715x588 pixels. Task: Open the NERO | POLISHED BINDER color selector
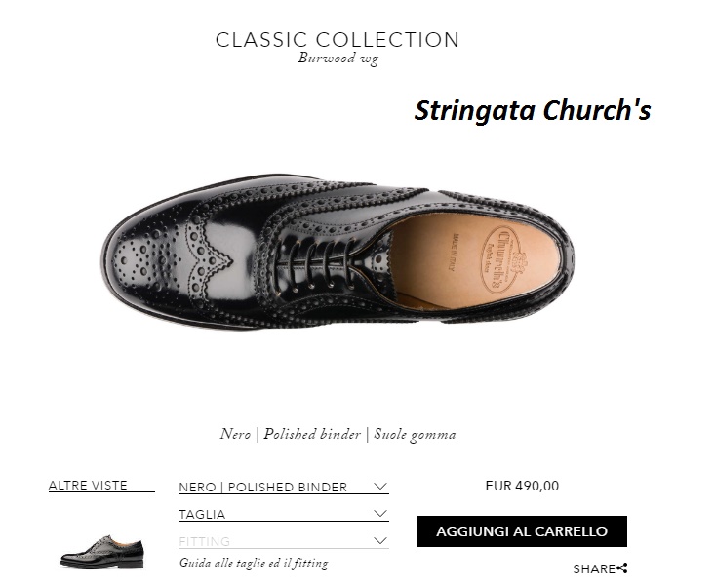pyautogui.click(x=263, y=487)
